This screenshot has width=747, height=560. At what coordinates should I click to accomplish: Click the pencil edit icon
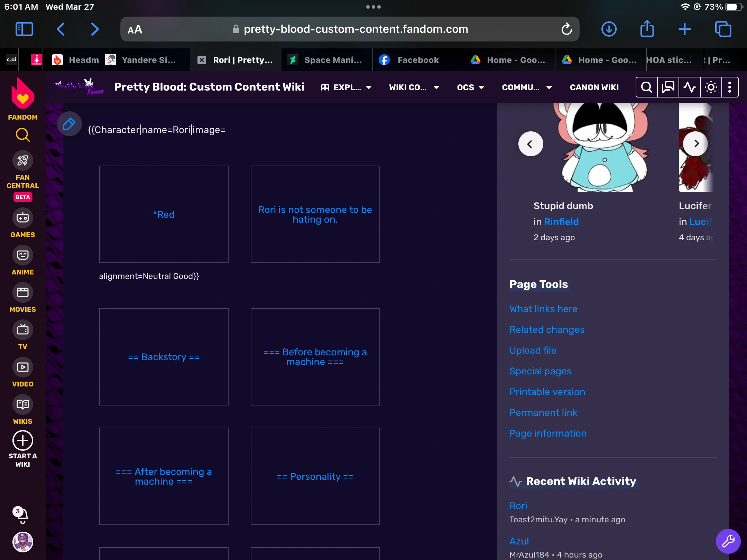click(x=69, y=124)
